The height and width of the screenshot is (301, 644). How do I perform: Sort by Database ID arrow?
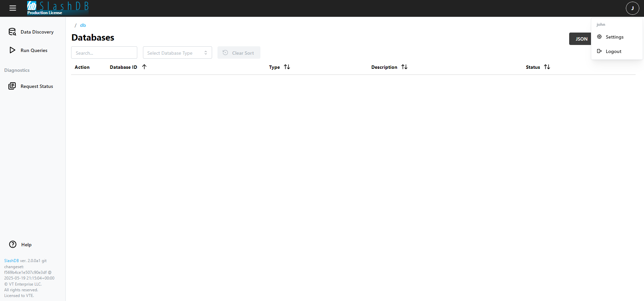pos(144,67)
